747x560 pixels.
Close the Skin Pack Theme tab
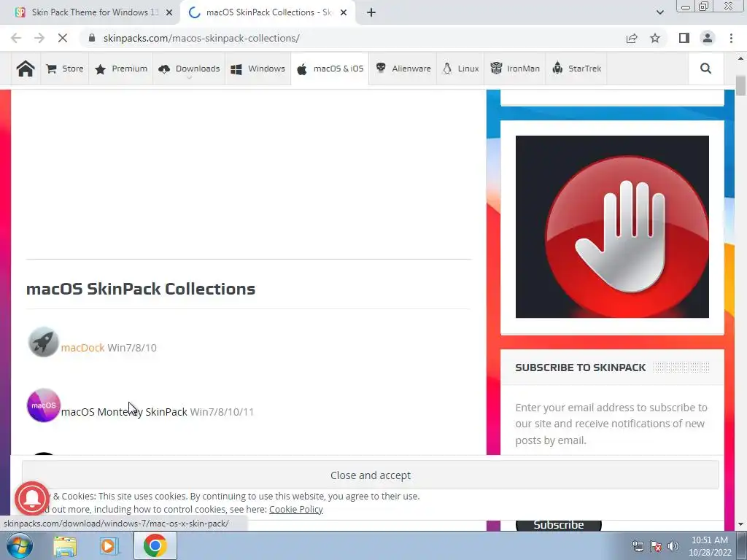169,12
